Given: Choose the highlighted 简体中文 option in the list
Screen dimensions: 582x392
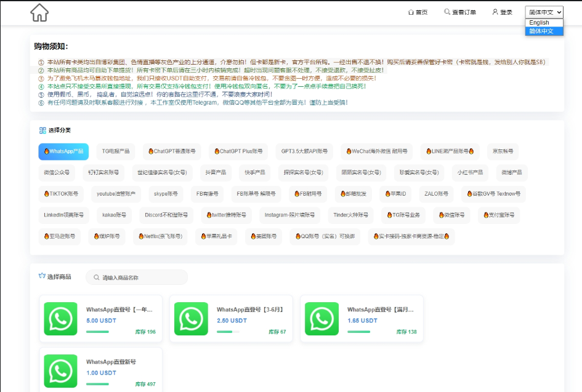Looking at the screenshot, I should pyautogui.click(x=544, y=31).
